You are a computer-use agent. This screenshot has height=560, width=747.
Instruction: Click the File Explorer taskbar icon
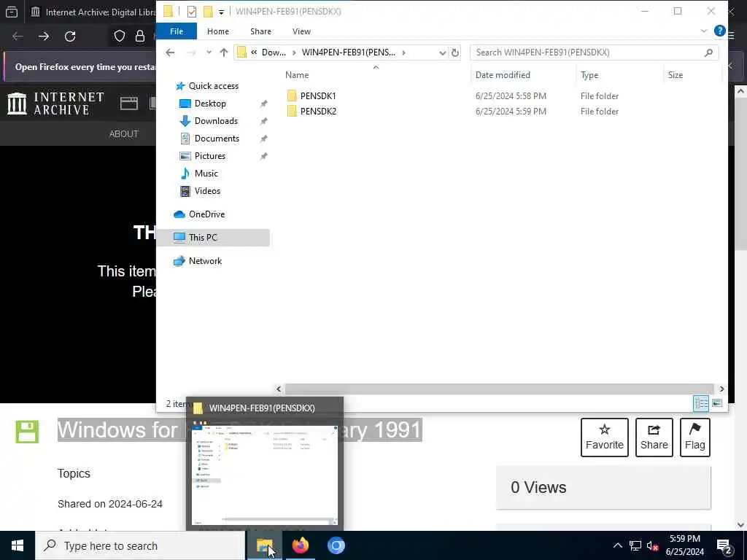coord(264,545)
